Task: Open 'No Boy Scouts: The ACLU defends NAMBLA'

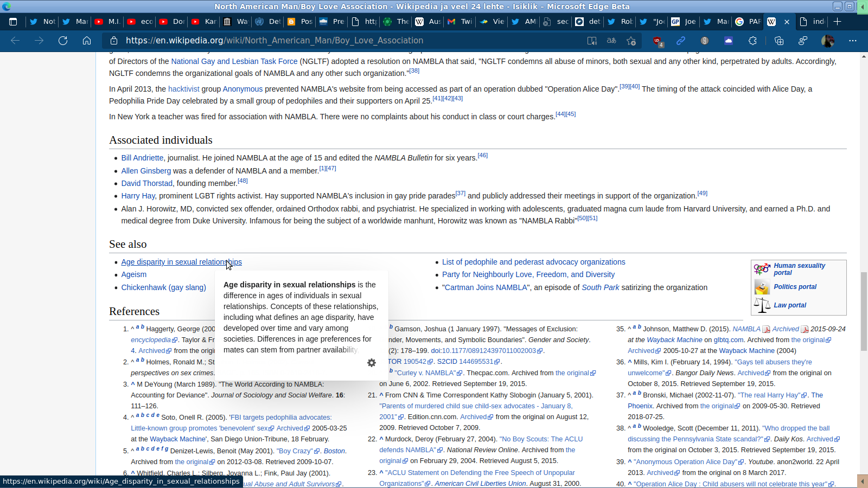Action: (x=481, y=445)
